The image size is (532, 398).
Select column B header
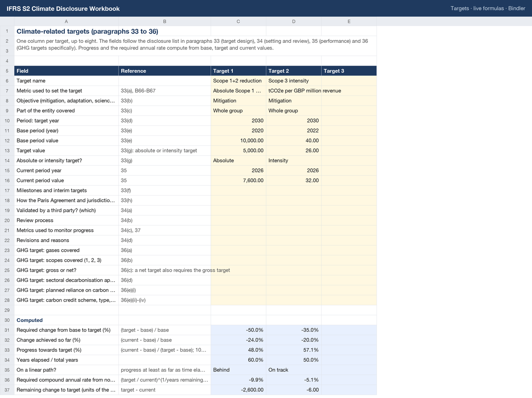(165, 21)
